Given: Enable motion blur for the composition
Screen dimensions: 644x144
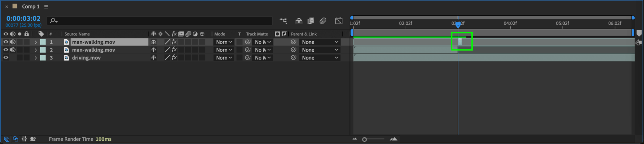Looking at the screenshot, I should tap(323, 21).
